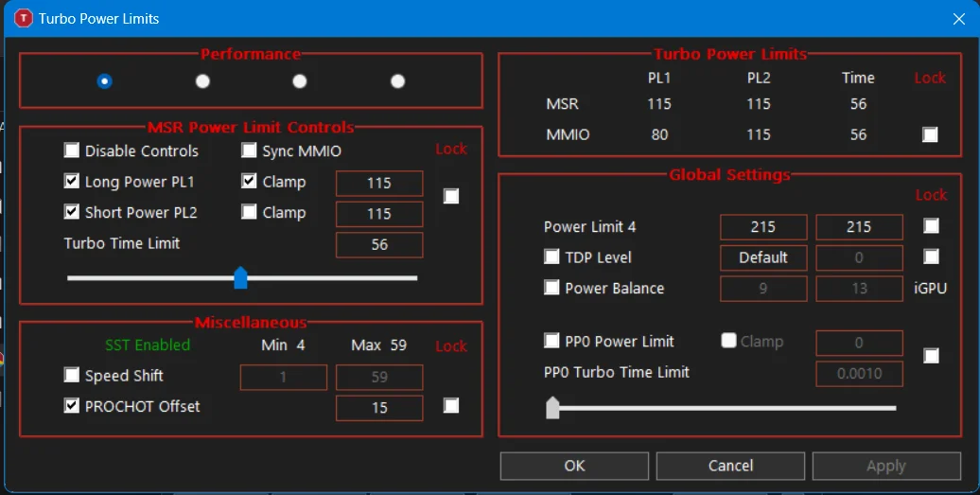Viewport: 980px width, 495px height.
Task: Click the MSR Time value 56
Action: coord(858,104)
